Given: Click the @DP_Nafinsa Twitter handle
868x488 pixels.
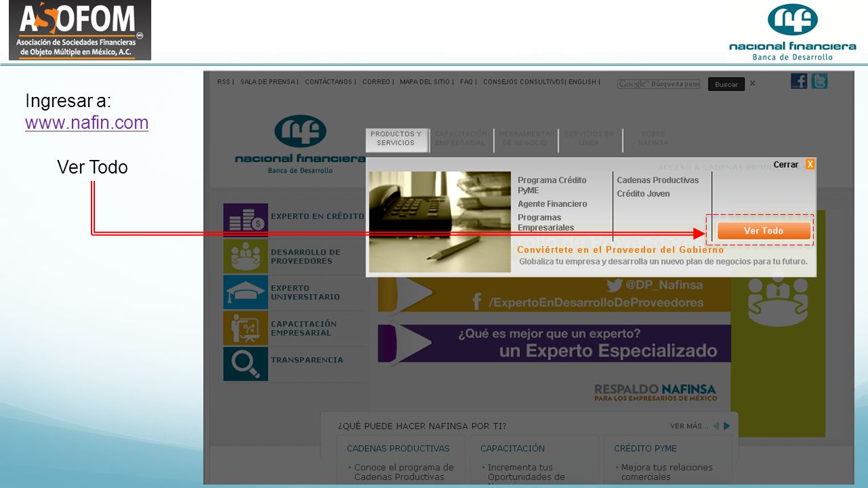Looking at the screenshot, I should pyautogui.click(x=665, y=285).
